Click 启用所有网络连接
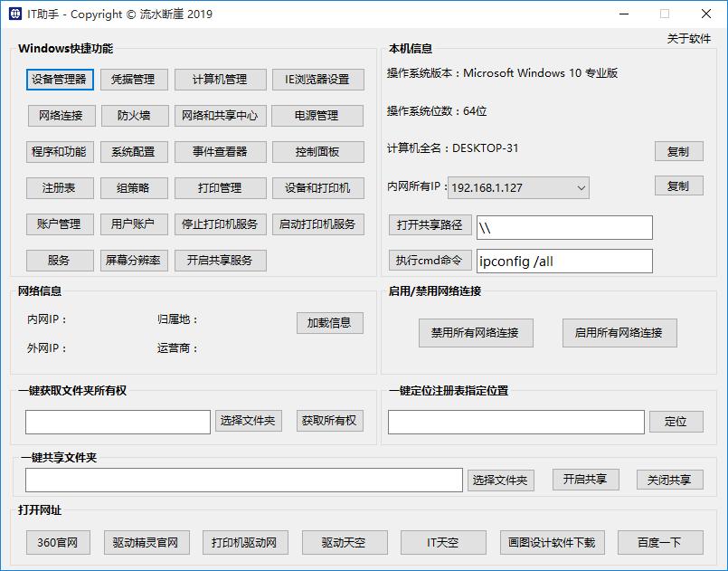The image size is (728, 571). 619,333
